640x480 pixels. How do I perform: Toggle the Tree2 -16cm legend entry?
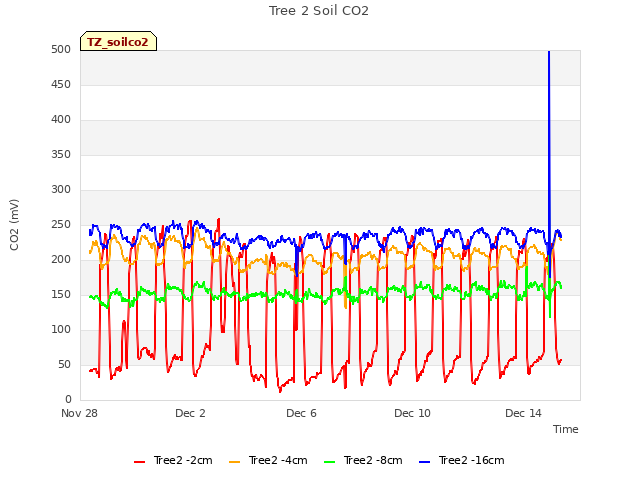coord(462,460)
